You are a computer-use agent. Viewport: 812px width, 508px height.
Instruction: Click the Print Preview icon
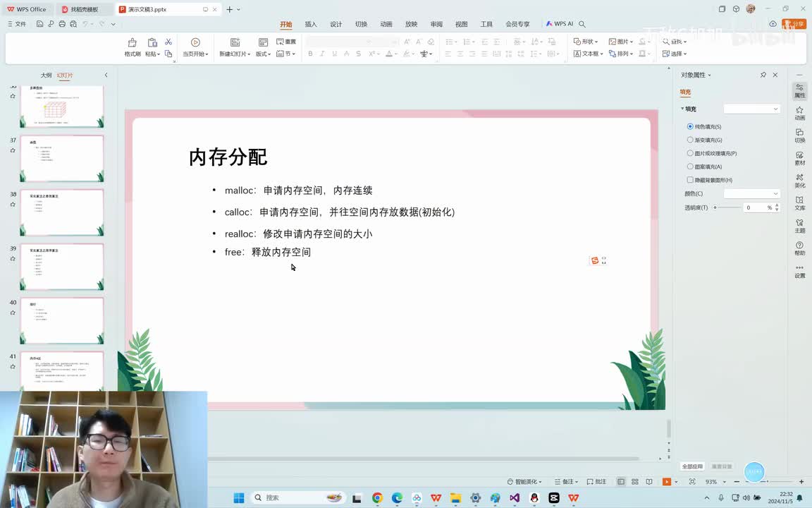[x=73, y=24]
